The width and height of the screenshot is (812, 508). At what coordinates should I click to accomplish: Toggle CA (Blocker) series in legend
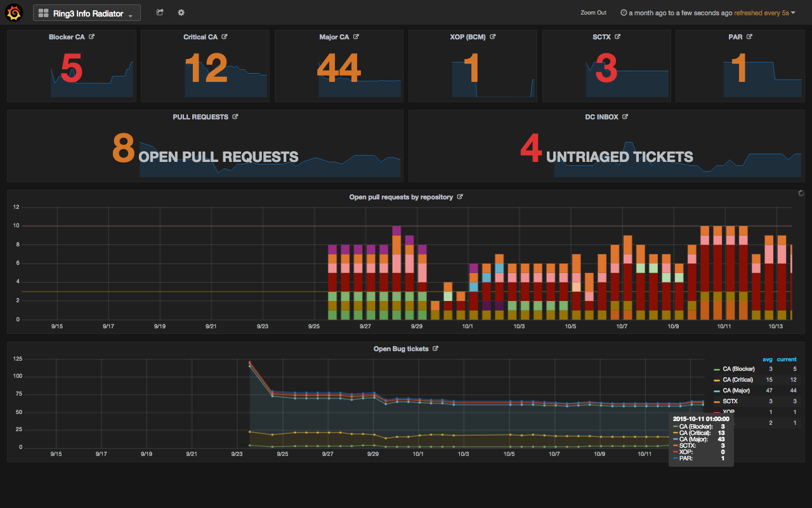coord(738,369)
